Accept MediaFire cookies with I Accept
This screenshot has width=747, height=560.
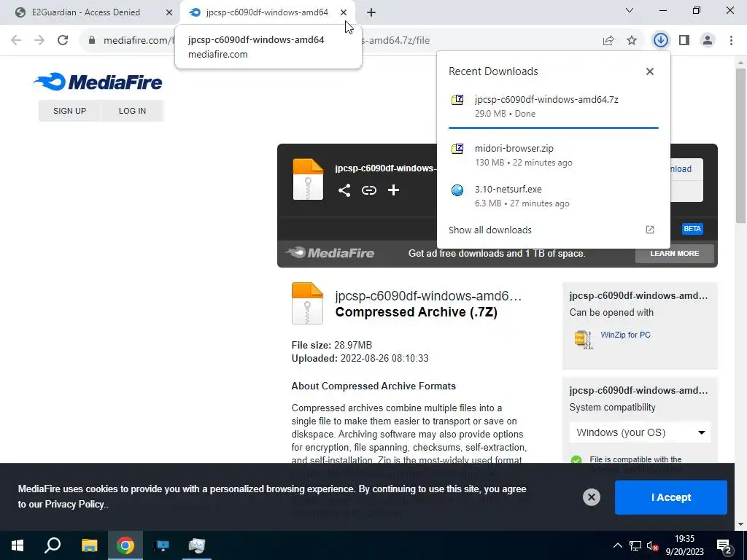click(x=671, y=497)
